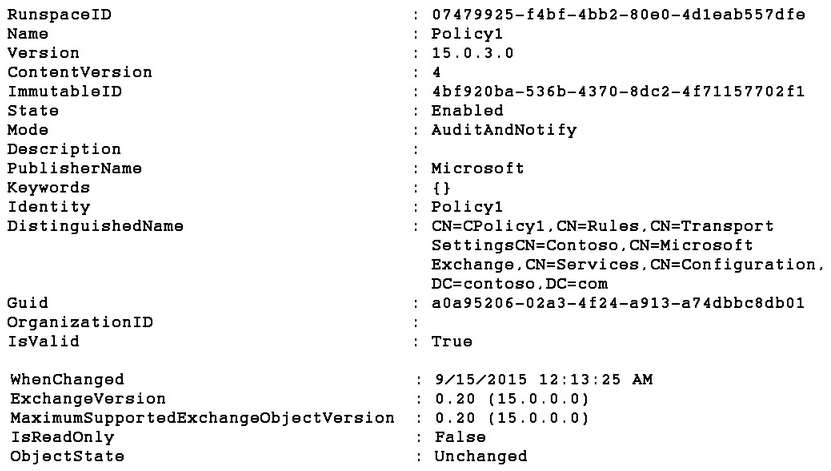The height and width of the screenshot is (471, 831).
Task: Click the ObjectState value Unchanged
Action: pos(481,457)
